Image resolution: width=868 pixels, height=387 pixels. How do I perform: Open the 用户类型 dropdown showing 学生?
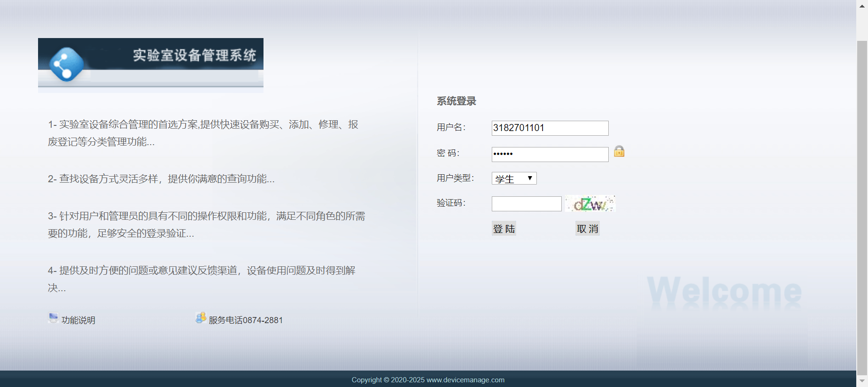(514, 178)
